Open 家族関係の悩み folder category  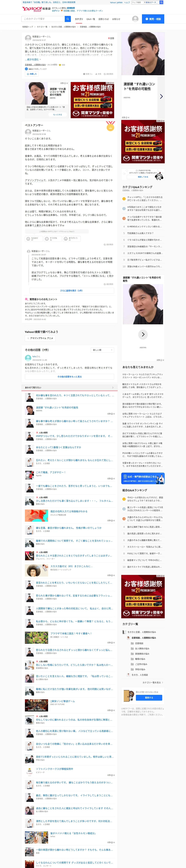[x=140, y=654]
